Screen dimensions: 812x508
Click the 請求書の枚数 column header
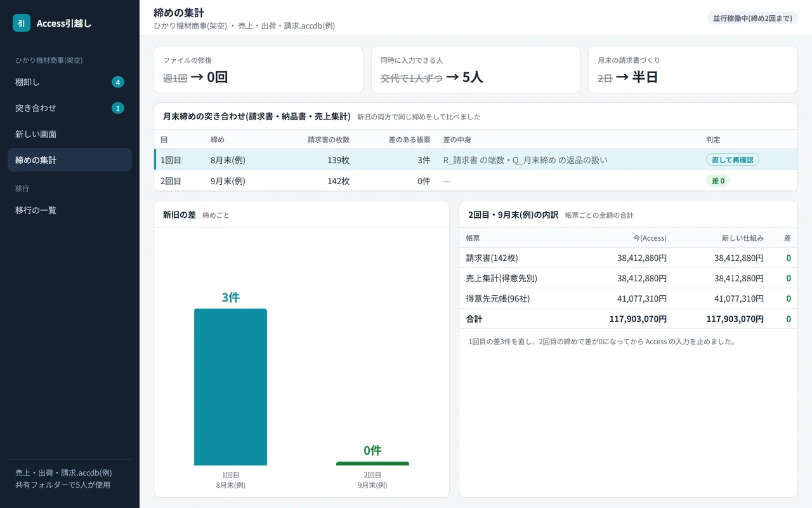click(x=329, y=140)
